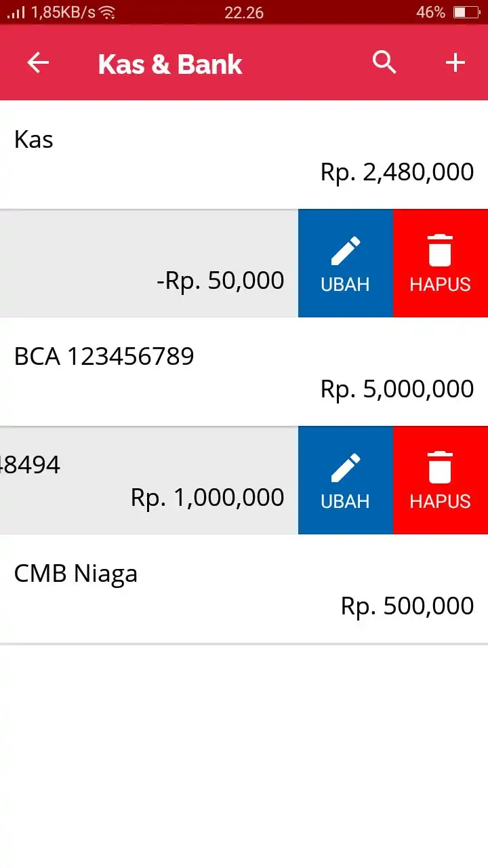Select the BCA 123456789 account
This screenshot has width=488, height=868.
click(x=244, y=372)
